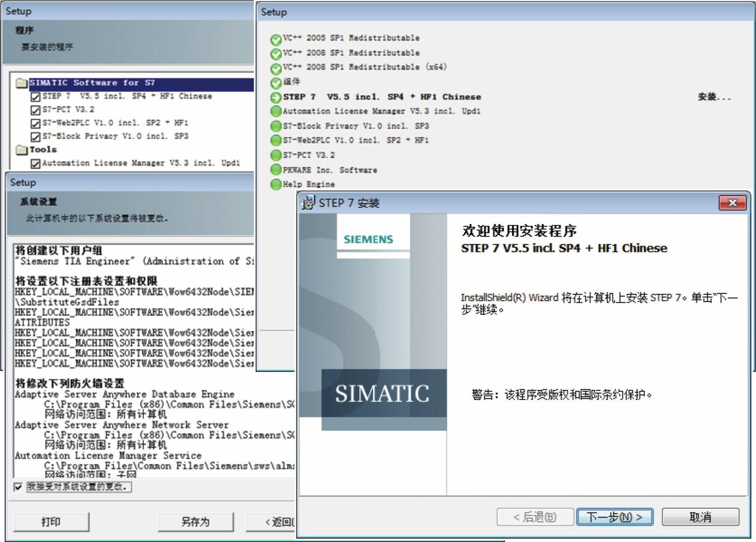Uncheck S7-Web2PLC V1.0 incl. SP2 + HF1 checkbox
Viewport: 756px width, 542px height.
coord(35,124)
